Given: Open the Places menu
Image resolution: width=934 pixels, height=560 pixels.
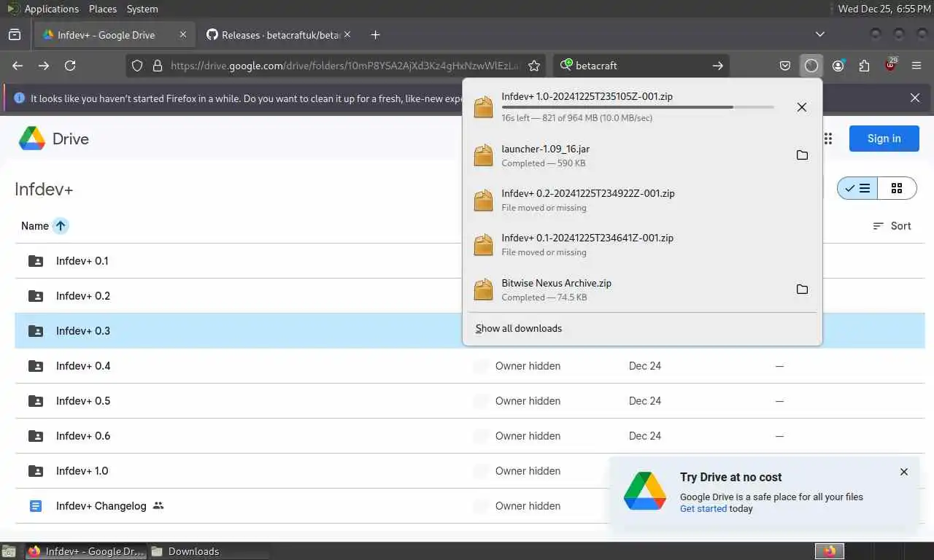Looking at the screenshot, I should pyautogui.click(x=103, y=9).
